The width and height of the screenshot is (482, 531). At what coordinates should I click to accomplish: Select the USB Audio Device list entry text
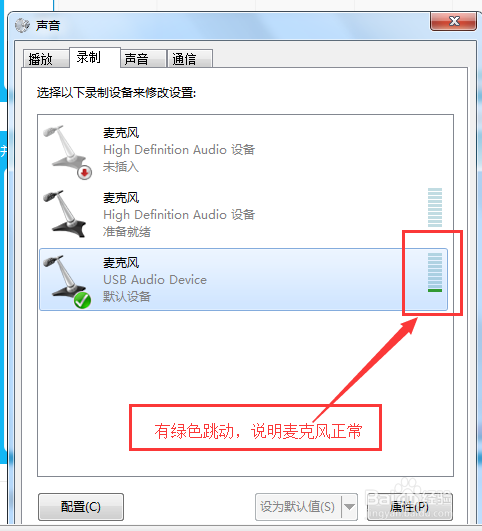pyautogui.click(x=155, y=280)
